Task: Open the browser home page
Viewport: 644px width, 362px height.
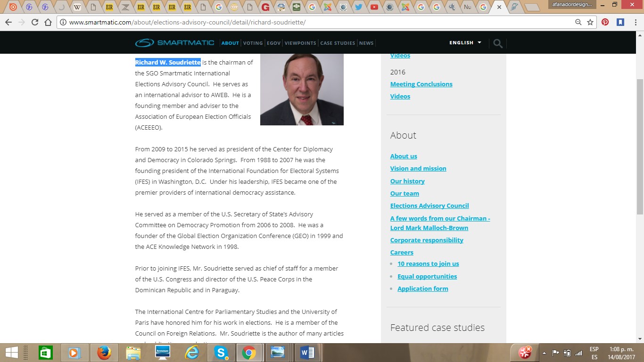Action: click(x=48, y=22)
